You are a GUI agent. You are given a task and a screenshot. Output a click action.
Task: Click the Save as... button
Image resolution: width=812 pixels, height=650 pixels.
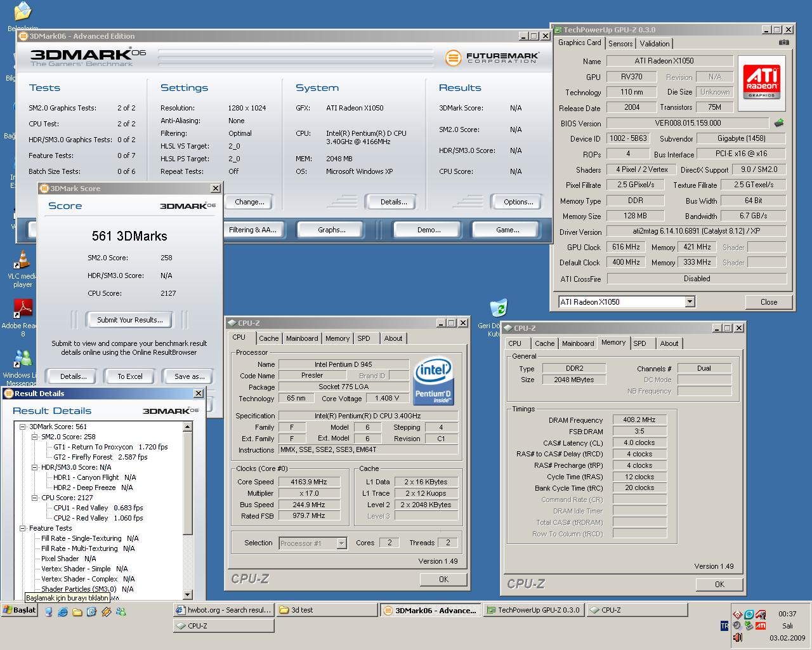coord(189,376)
